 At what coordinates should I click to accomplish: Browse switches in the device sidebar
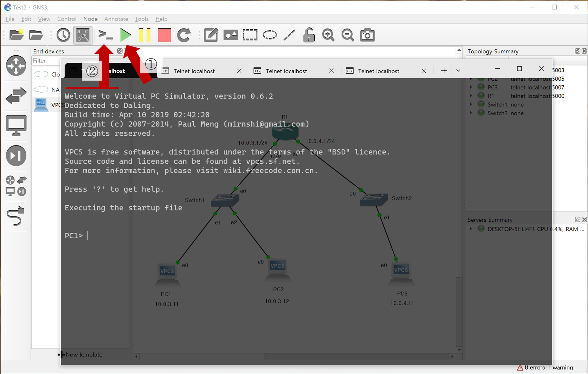click(x=16, y=95)
